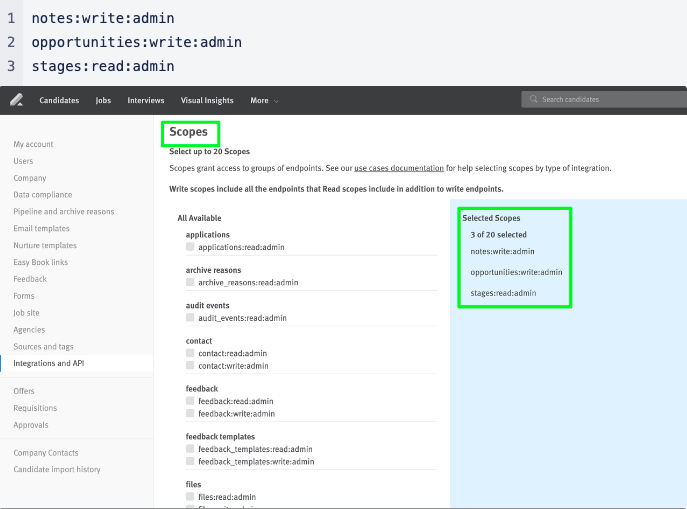687x509 pixels.
Task: Enable feedback:write:admin scope
Action: click(x=190, y=413)
